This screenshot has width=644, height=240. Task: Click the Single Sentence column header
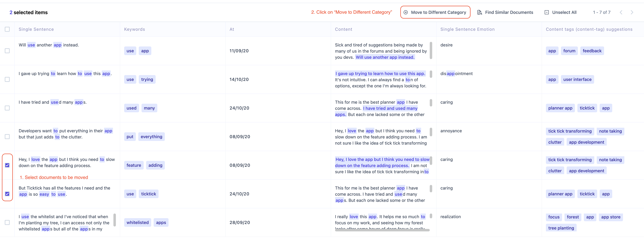pos(36,29)
